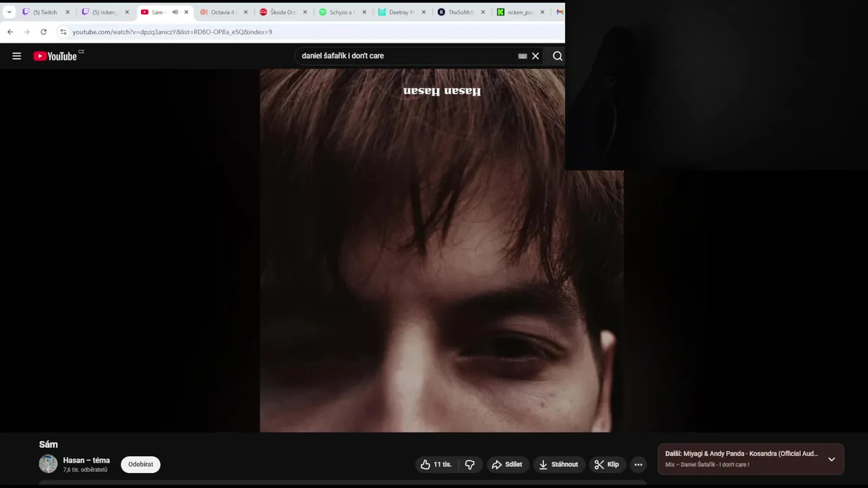Switch to the Schyzo Spotify tab

(342, 12)
